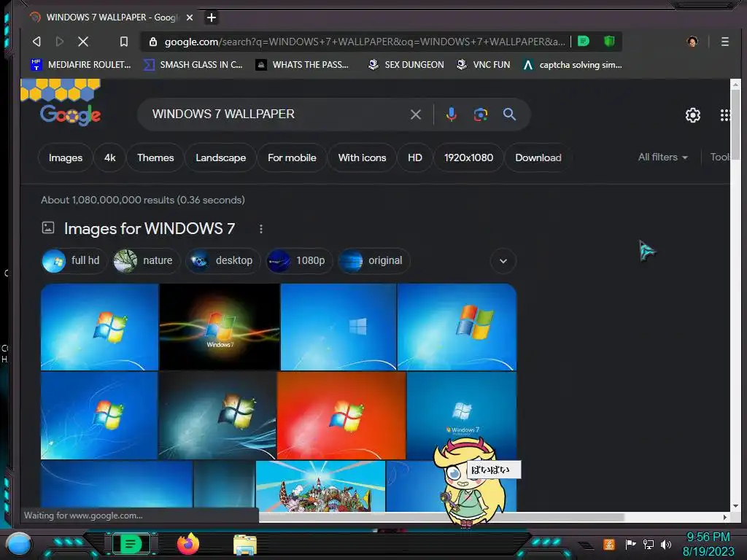Open the network icon in system tray

pos(648,544)
